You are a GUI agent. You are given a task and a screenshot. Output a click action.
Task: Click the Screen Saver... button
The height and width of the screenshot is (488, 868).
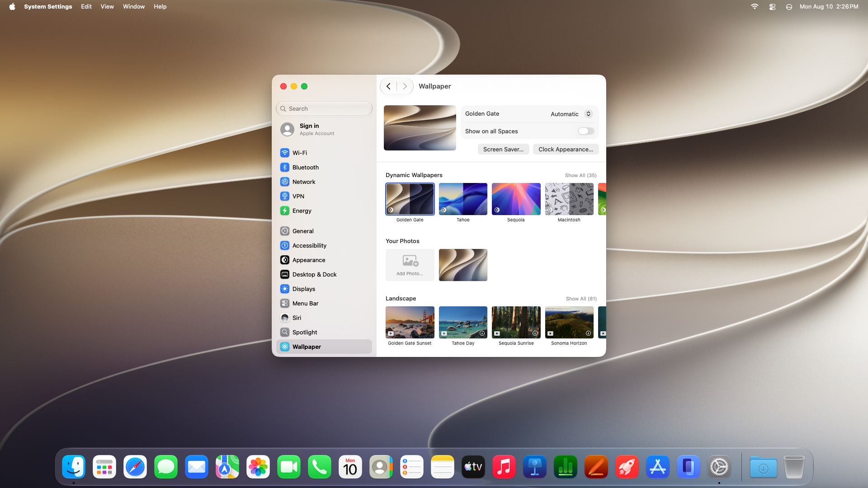(x=503, y=149)
